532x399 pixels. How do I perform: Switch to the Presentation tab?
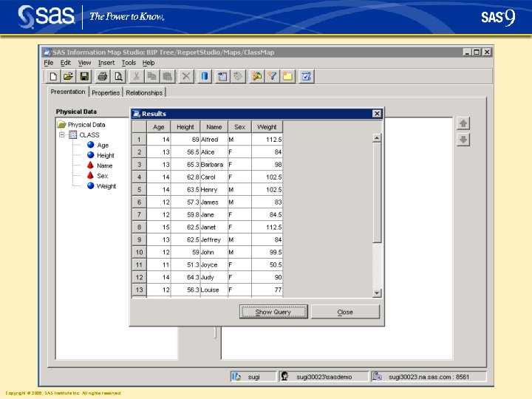[x=68, y=92]
